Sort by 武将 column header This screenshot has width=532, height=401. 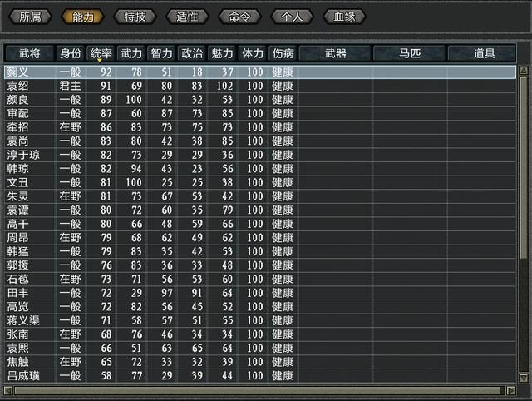pyautogui.click(x=30, y=53)
